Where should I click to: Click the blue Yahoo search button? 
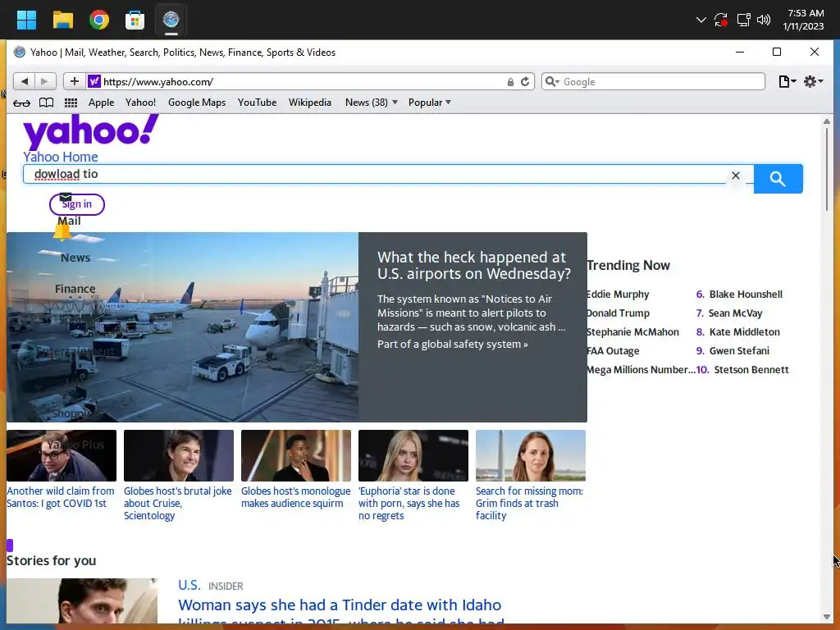pos(778,179)
